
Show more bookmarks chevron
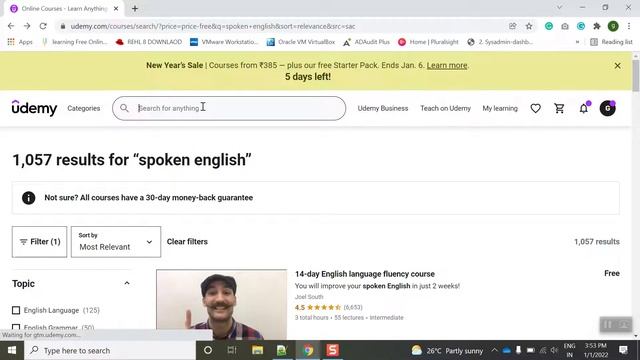[577, 42]
